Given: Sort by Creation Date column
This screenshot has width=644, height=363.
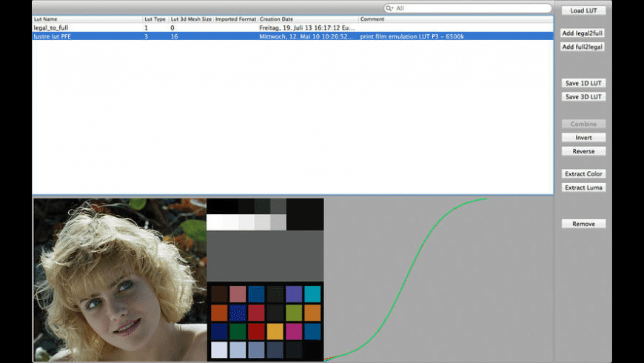Looking at the screenshot, I should click(308, 19).
